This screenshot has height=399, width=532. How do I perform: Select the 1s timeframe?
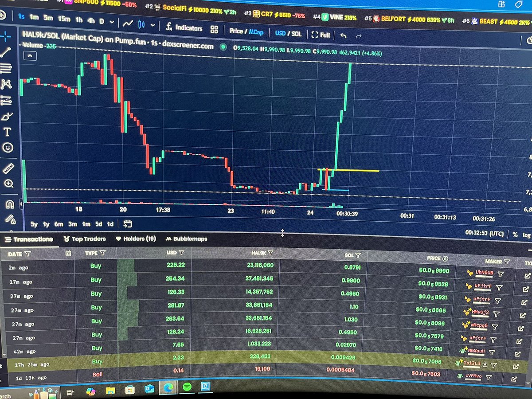21,16
